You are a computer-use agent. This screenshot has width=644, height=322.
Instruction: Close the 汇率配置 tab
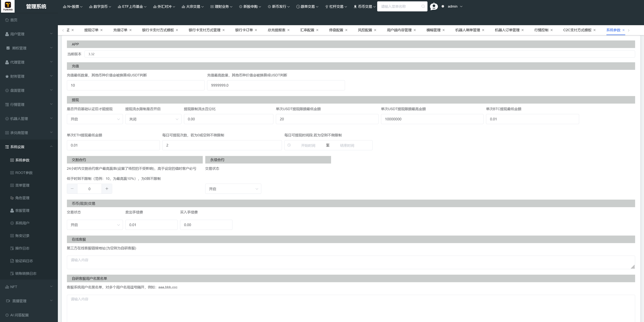[317, 30]
